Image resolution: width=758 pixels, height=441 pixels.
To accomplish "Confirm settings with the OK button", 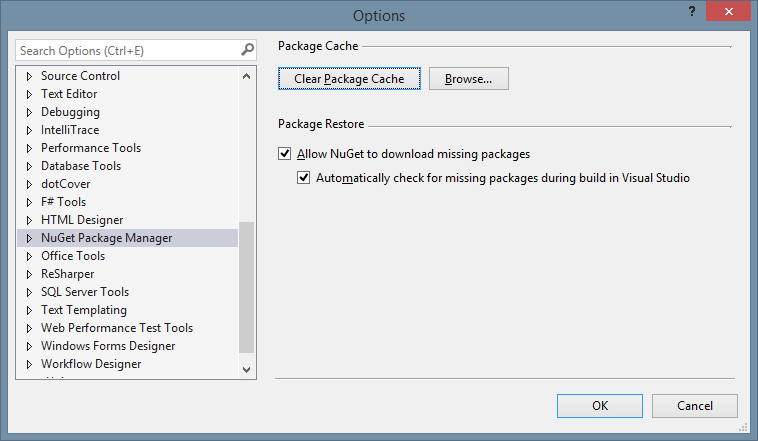I will click(x=600, y=405).
